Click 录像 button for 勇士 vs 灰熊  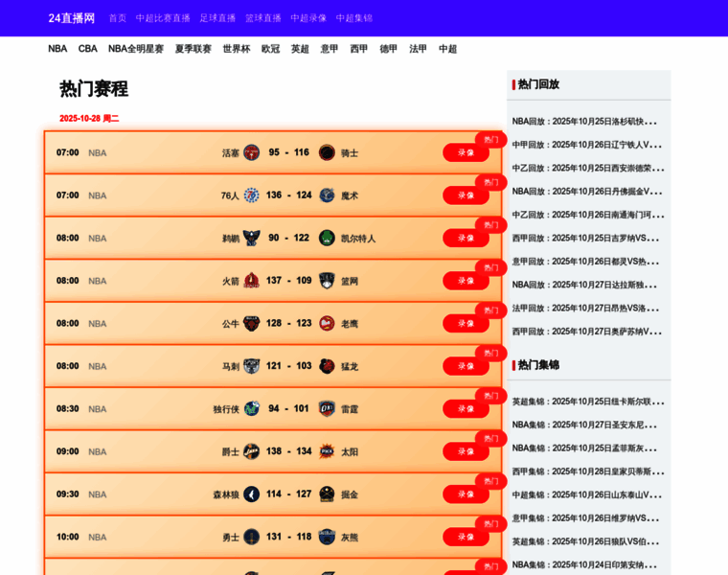tap(466, 537)
